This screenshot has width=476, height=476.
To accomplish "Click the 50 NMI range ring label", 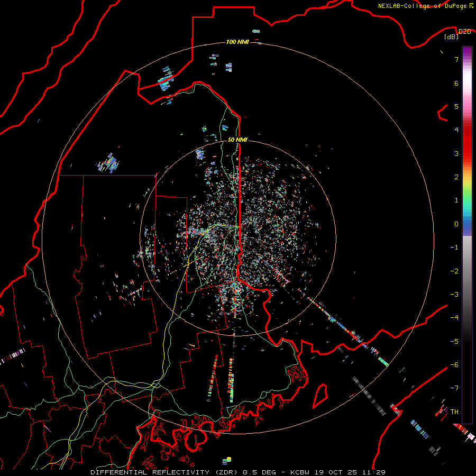I will (237, 140).
